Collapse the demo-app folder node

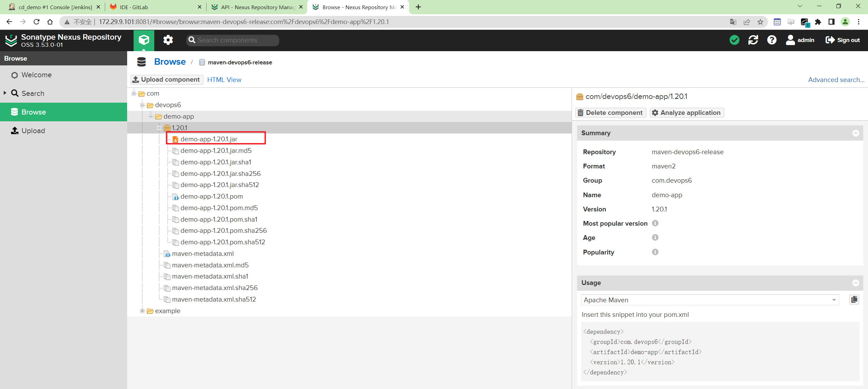pos(151,116)
